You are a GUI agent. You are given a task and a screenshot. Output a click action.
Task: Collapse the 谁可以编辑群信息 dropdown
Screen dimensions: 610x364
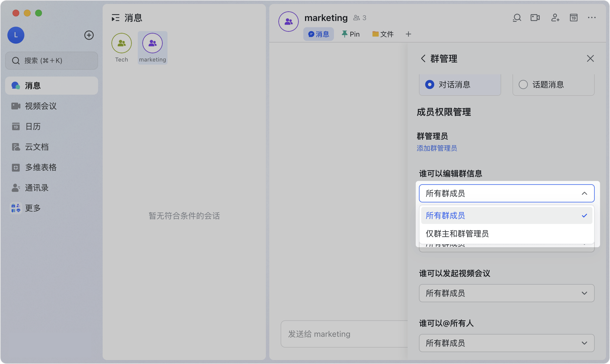point(507,193)
